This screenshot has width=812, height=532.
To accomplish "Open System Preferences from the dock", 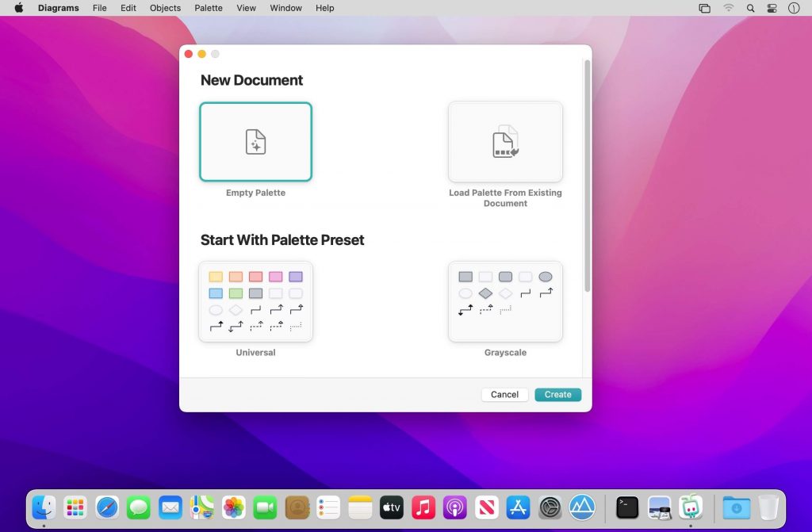I will [550, 507].
